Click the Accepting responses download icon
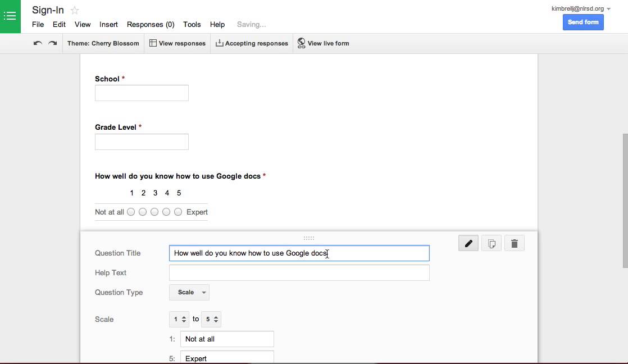Image resolution: width=628 pixels, height=364 pixels. (x=219, y=43)
